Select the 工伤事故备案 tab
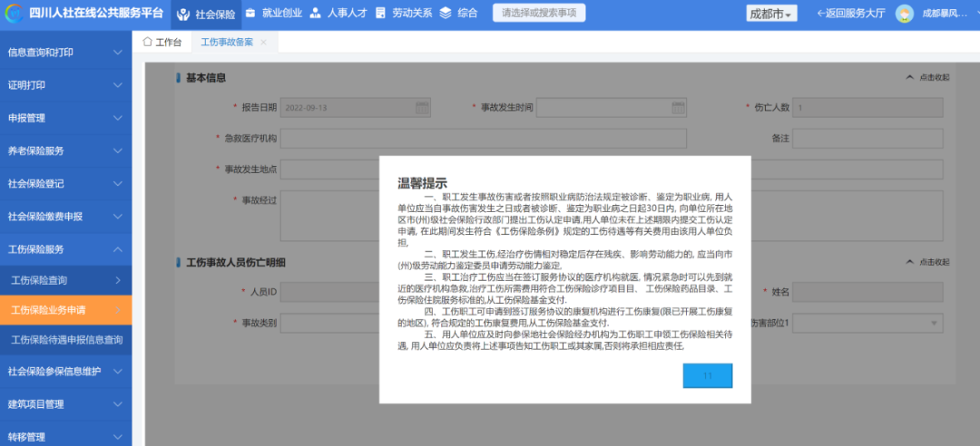Viewport: 980px width, 446px height. click(227, 42)
